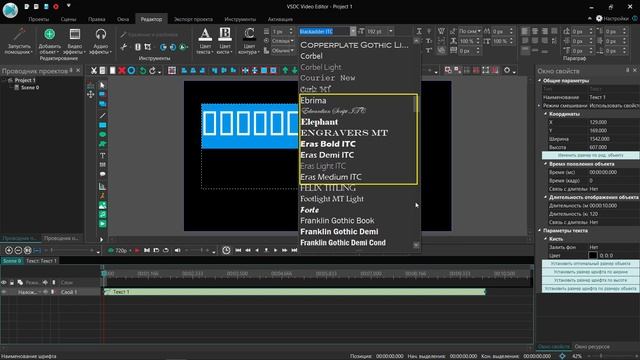This screenshot has height=360, width=640.
Task: Open the Сцены menu tab
Action: pos(68,19)
